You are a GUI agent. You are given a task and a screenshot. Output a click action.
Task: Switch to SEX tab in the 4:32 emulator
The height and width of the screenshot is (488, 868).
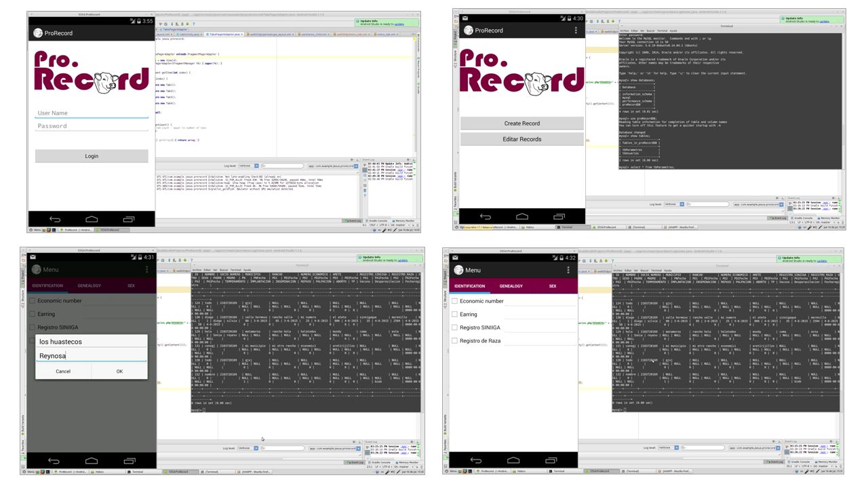[553, 286]
